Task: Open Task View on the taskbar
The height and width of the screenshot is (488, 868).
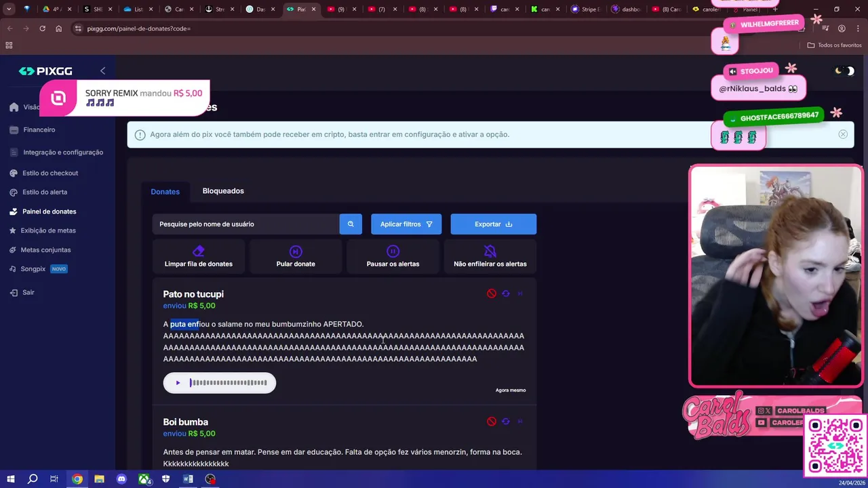Action: (x=54, y=479)
